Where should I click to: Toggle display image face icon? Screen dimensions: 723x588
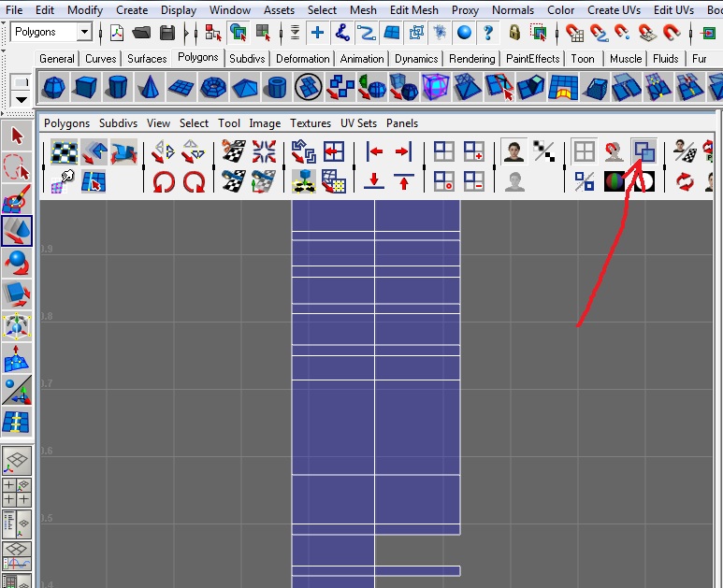(x=514, y=151)
